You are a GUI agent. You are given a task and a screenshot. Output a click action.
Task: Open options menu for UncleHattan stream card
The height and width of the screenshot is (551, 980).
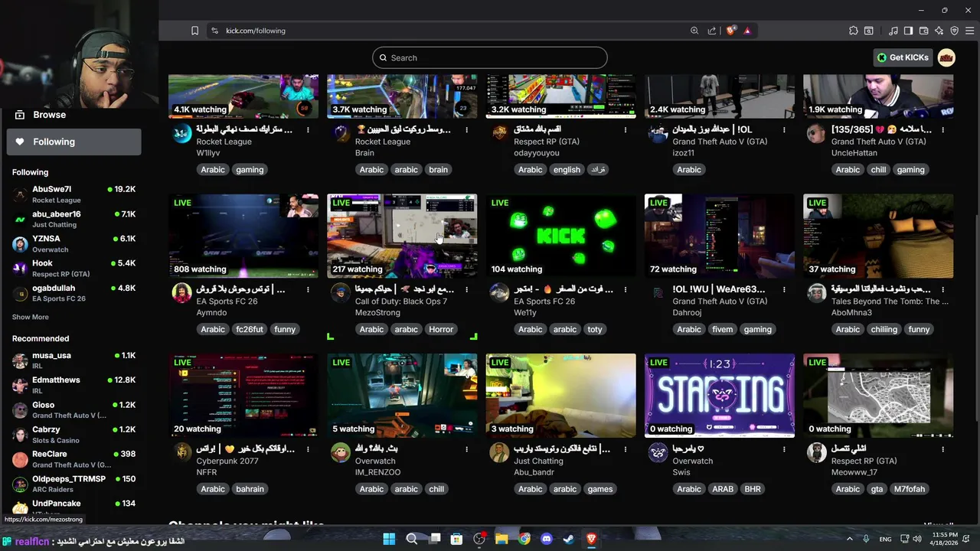pyautogui.click(x=943, y=130)
